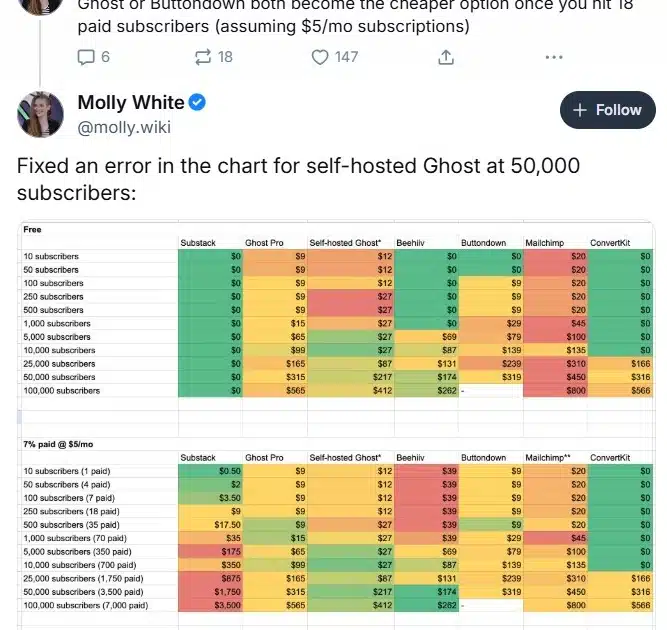Click the 18 reposts count
Viewport: 667px width, 630px height.
point(225,57)
